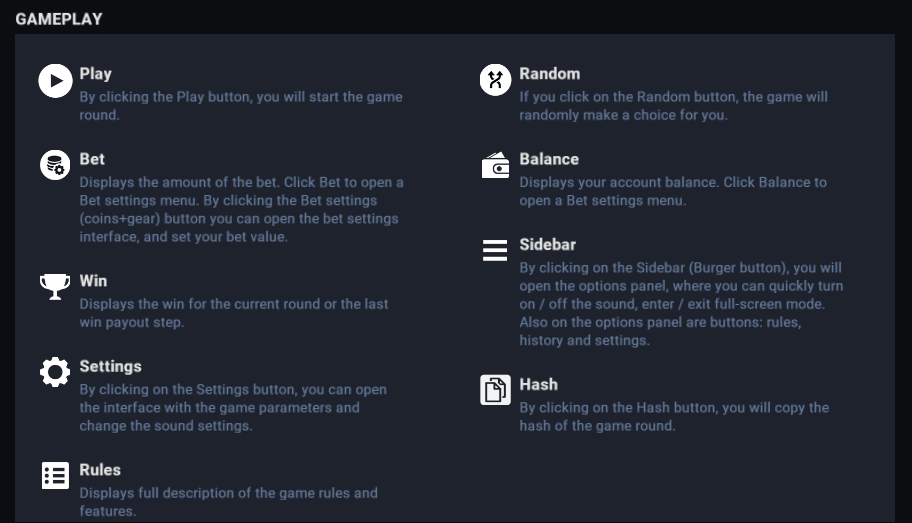This screenshot has width=912, height=523.
Task: Click the GAMEPLAY section title
Action: point(59,19)
